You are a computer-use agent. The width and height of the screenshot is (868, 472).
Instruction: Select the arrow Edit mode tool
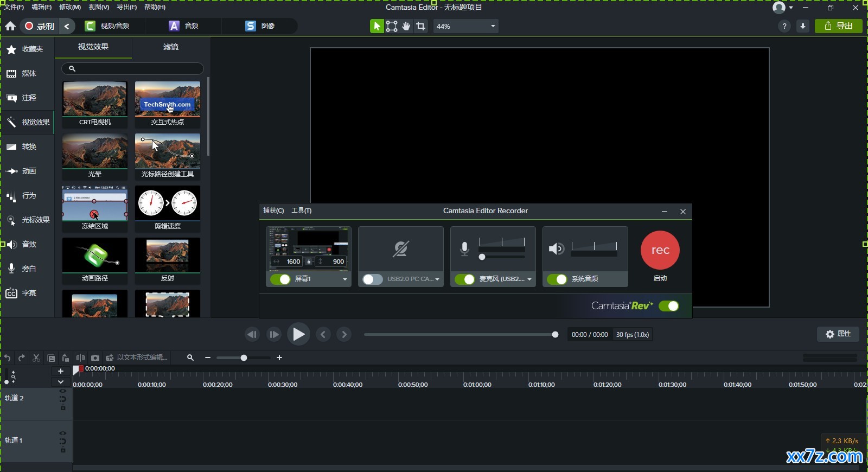tap(376, 26)
